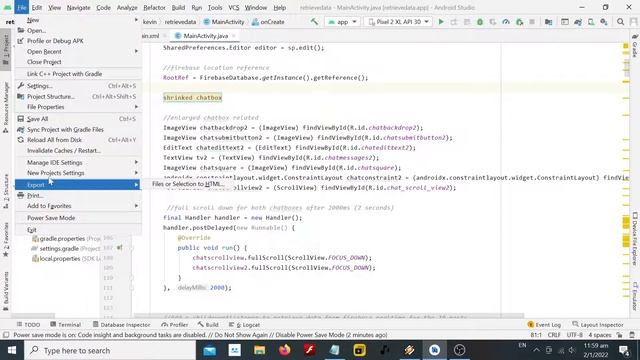Open the Gradle panel on the right edge
Image resolution: width=640 pixels, height=360 pixels.
[x=635, y=46]
